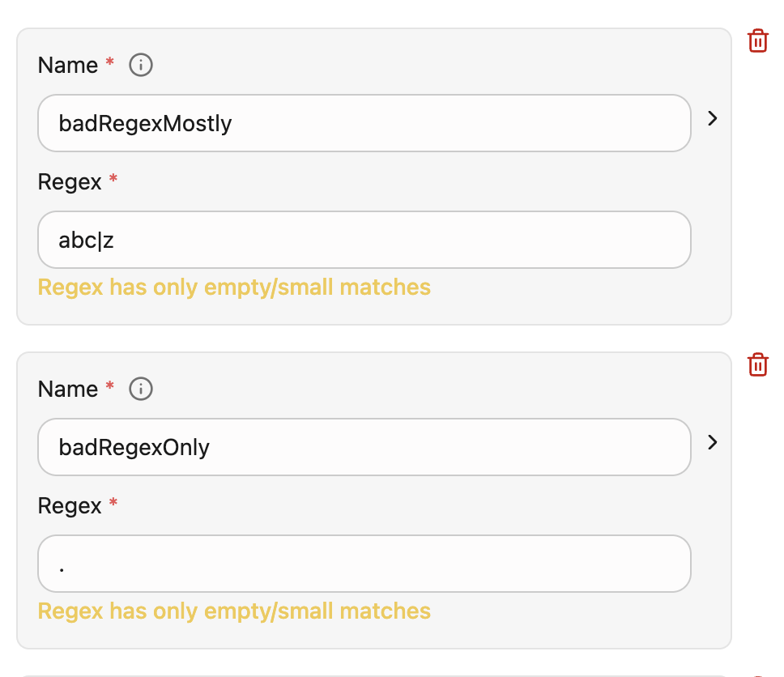
Task: Delete the badRegexOnly entry with trash icon
Action: pyautogui.click(x=757, y=364)
